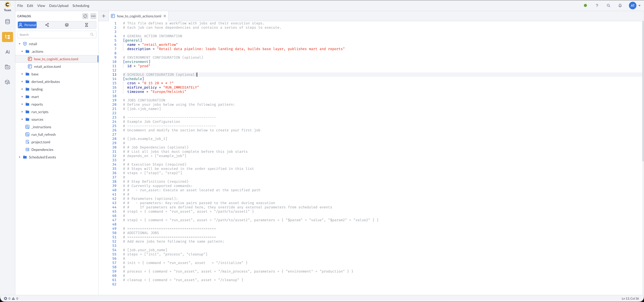Viewport: 644px width, 302px height.
Task: Open global search from the top bar
Action: tap(609, 6)
